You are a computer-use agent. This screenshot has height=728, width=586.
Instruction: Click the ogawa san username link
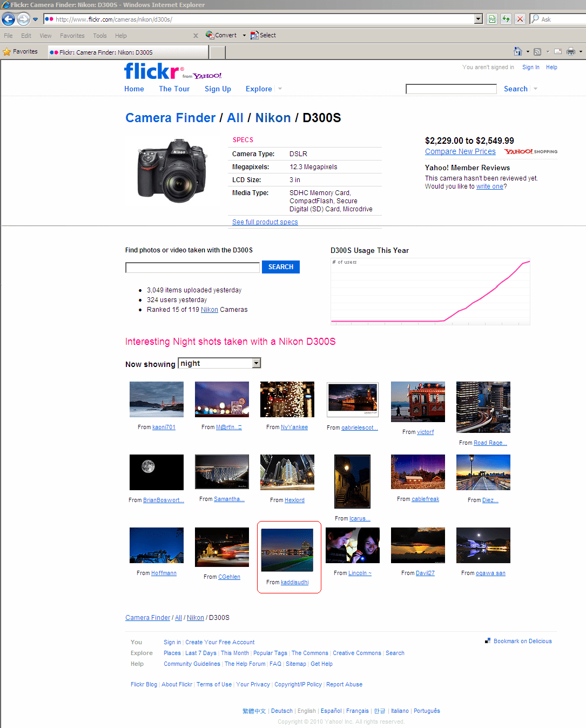point(490,573)
